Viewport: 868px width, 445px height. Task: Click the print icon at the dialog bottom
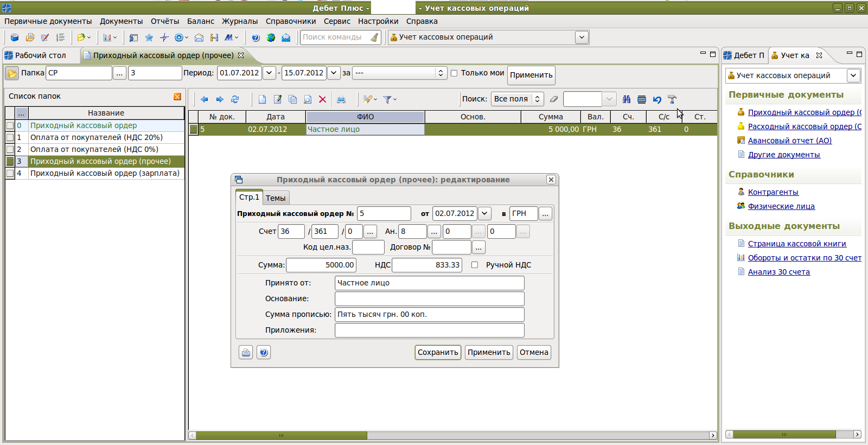(x=246, y=352)
